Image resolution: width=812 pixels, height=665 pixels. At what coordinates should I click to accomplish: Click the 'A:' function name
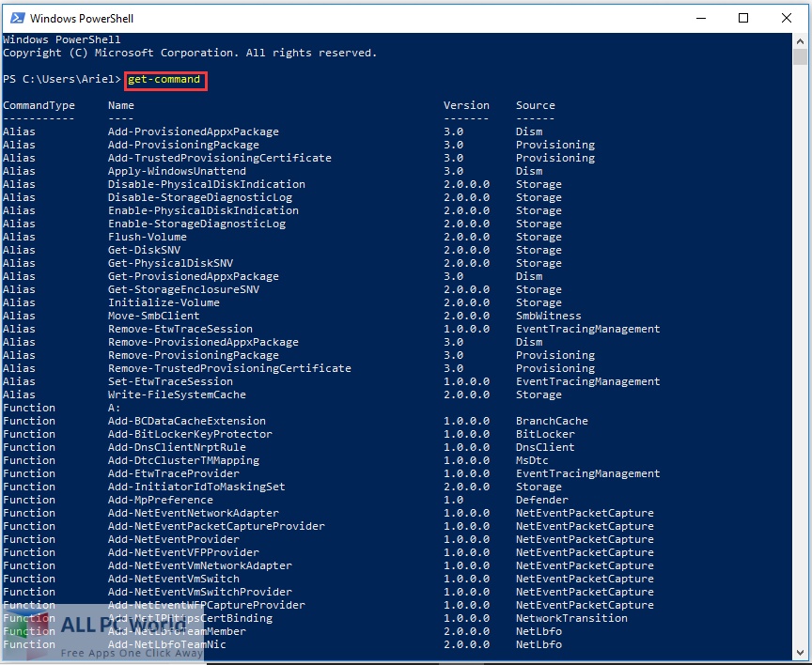[114, 408]
